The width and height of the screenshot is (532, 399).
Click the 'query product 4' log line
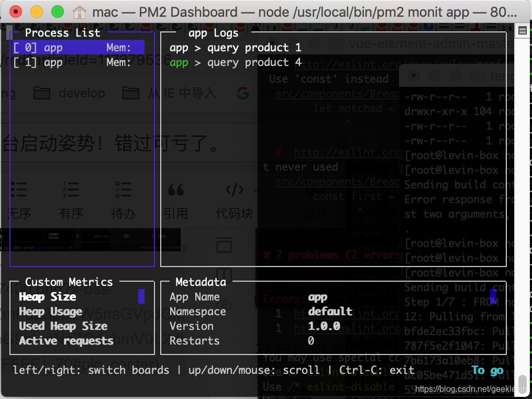click(x=236, y=62)
